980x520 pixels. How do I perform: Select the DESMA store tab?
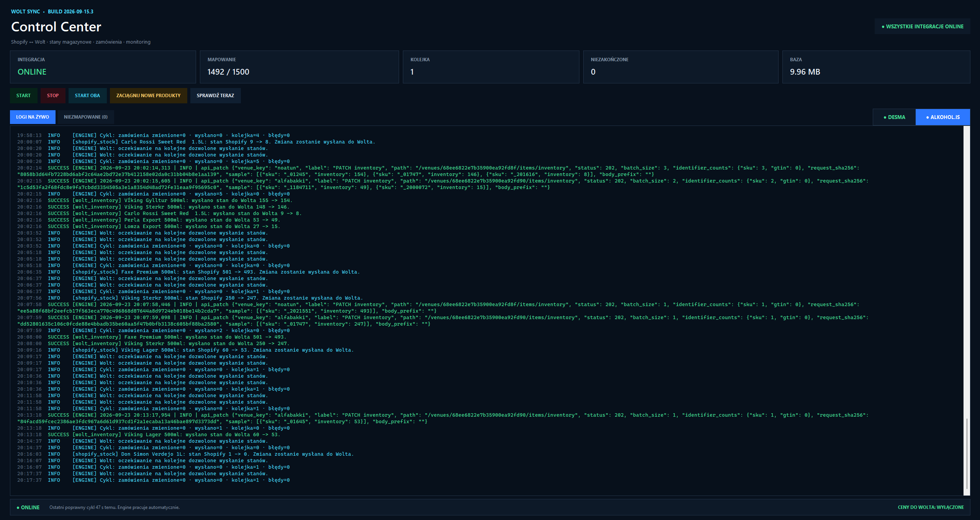tap(894, 117)
